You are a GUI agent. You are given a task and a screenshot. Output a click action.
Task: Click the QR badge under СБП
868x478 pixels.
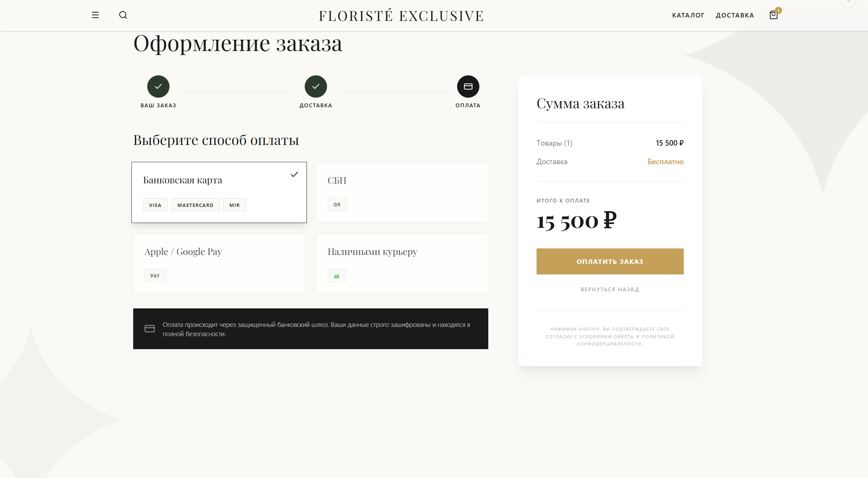[337, 205]
